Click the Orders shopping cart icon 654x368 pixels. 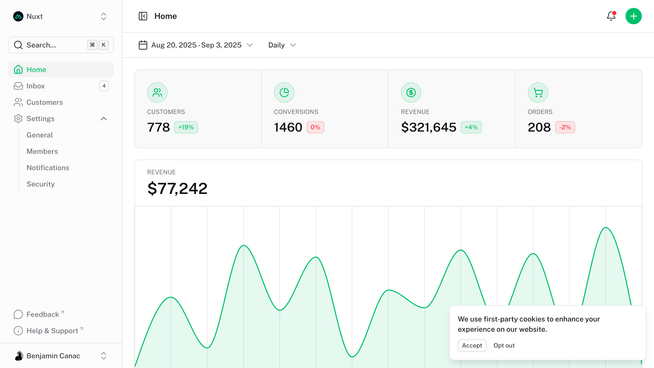click(x=538, y=92)
